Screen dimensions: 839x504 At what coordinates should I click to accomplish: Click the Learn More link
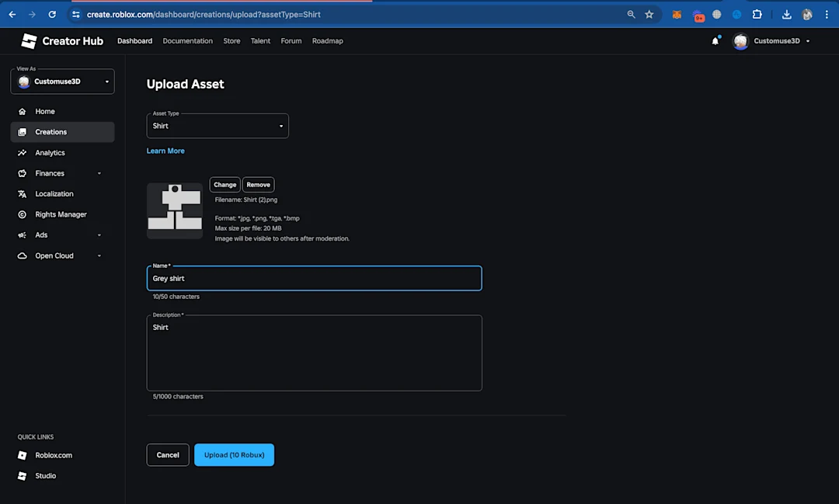pos(165,151)
